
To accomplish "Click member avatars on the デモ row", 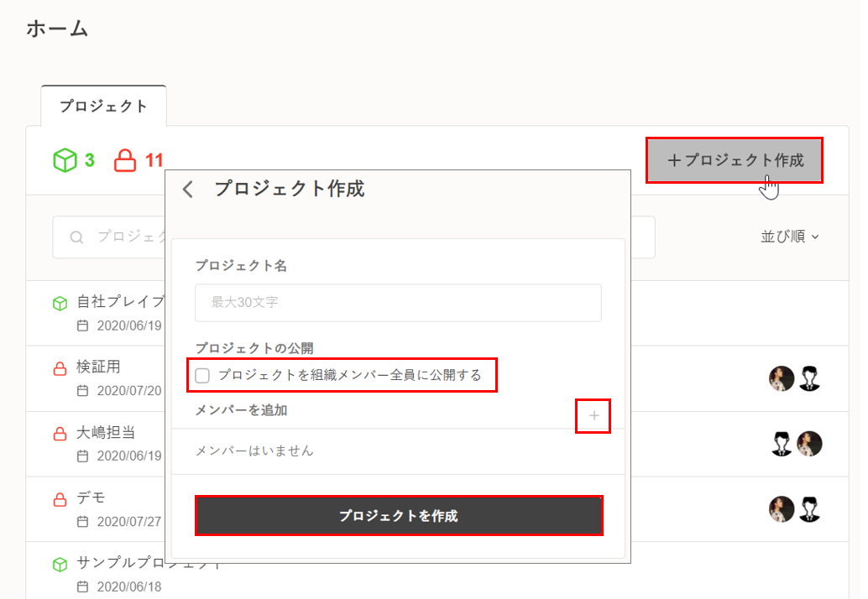I will pyautogui.click(x=795, y=509).
